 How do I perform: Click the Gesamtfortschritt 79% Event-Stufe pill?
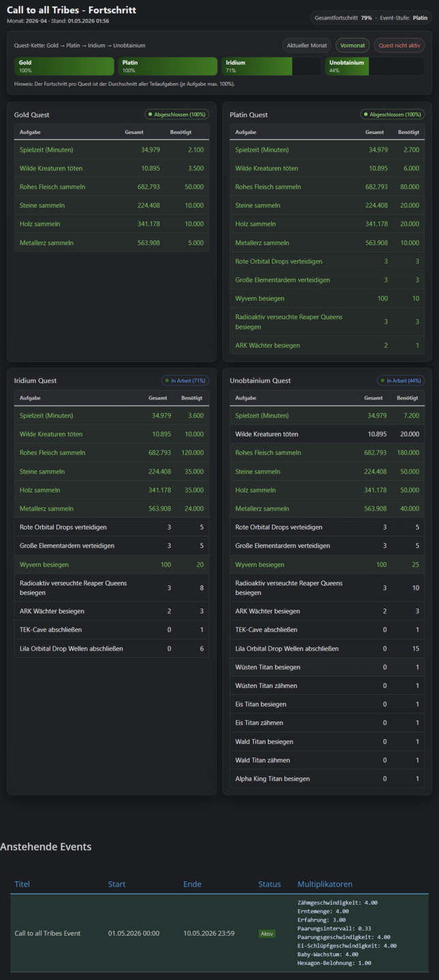tap(371, 18)
